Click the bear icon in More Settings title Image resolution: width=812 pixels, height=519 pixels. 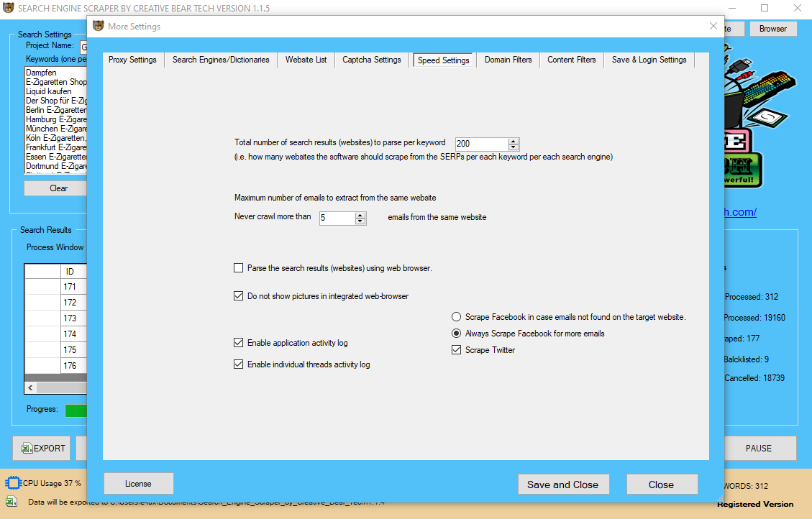[x=98, y=26]
